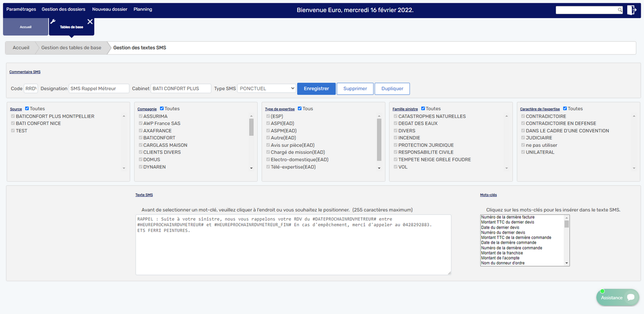Uncheck the Source Toutes checkbox
Image resolution: width=644 pixels, height=314 pixels.
[x=27, y=109]
